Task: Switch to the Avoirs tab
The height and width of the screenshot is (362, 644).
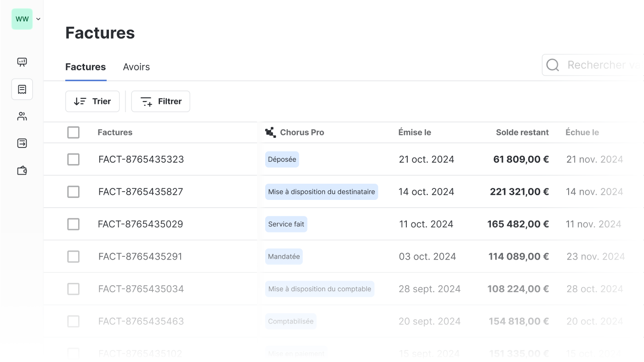Action: [136, 67]
